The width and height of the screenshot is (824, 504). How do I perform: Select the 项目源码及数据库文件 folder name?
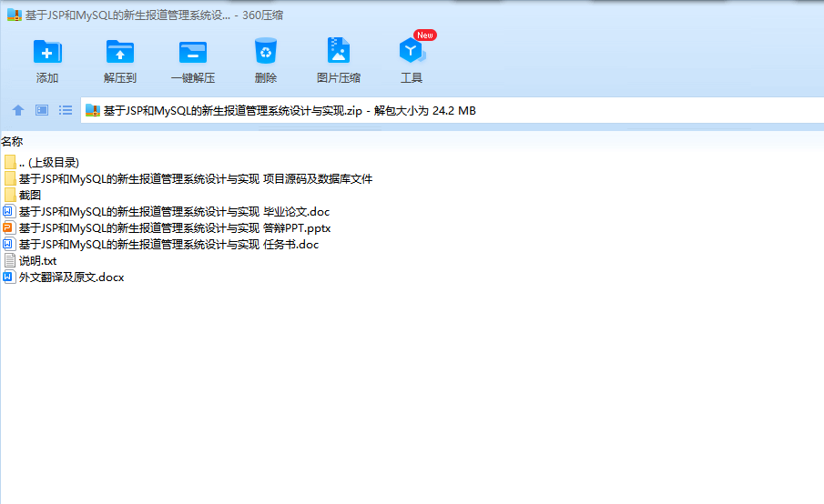click(196, 178)
